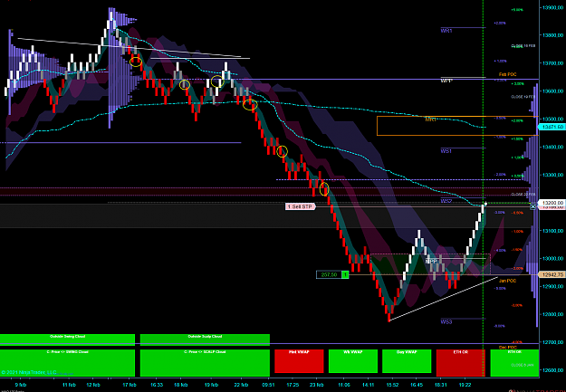The height and width of the screenshot is (392, 566).
Task: Click the '22 feb' time axis label
Action: coord(242,385)
